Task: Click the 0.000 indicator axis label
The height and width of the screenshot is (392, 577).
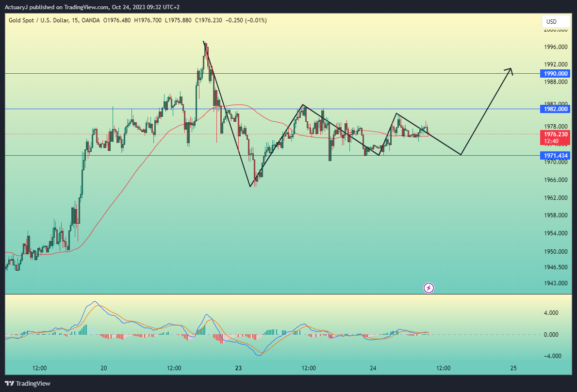Action: [x=551, y=335]
